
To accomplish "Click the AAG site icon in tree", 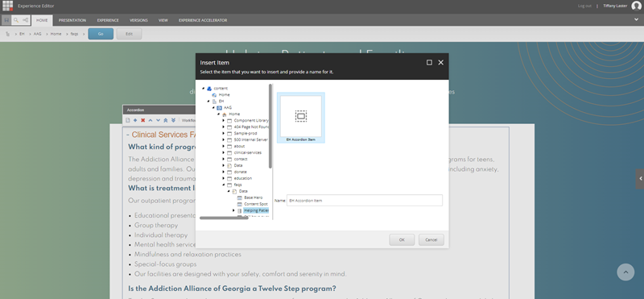I will coord(219,108).
